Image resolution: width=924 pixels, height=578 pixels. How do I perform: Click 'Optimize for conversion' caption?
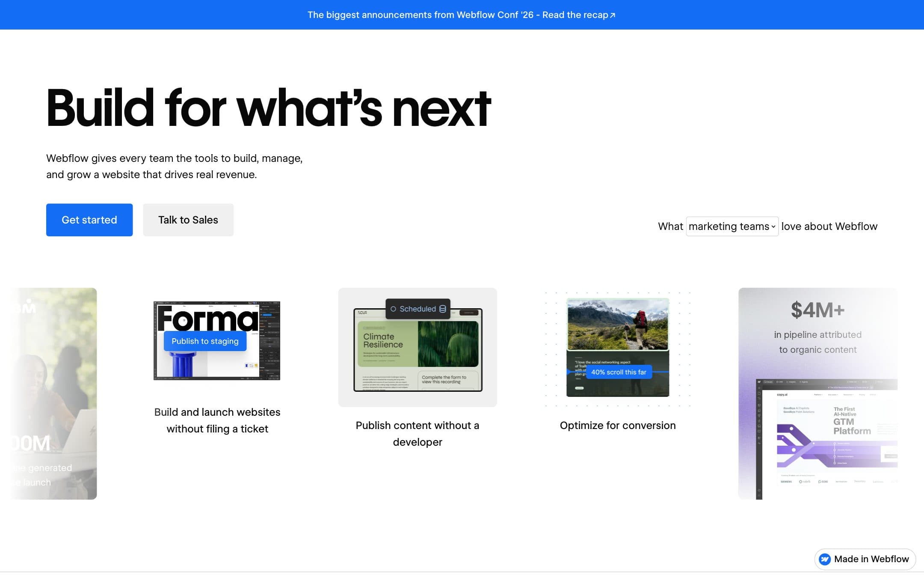tap(618, 425)
